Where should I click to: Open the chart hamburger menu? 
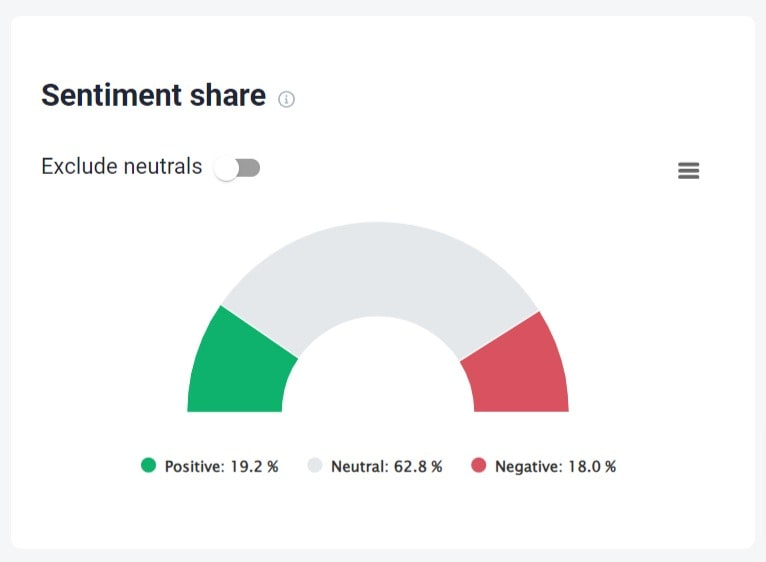688,171
